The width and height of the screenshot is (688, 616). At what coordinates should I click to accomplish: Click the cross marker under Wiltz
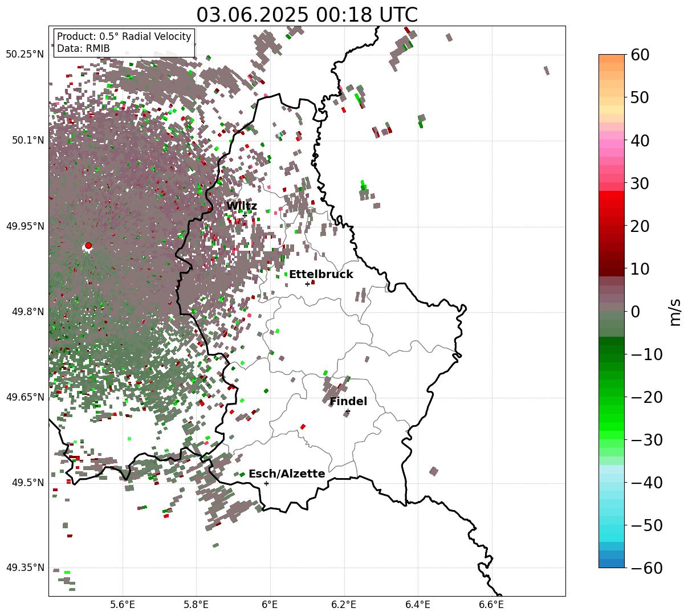point(245,215)
